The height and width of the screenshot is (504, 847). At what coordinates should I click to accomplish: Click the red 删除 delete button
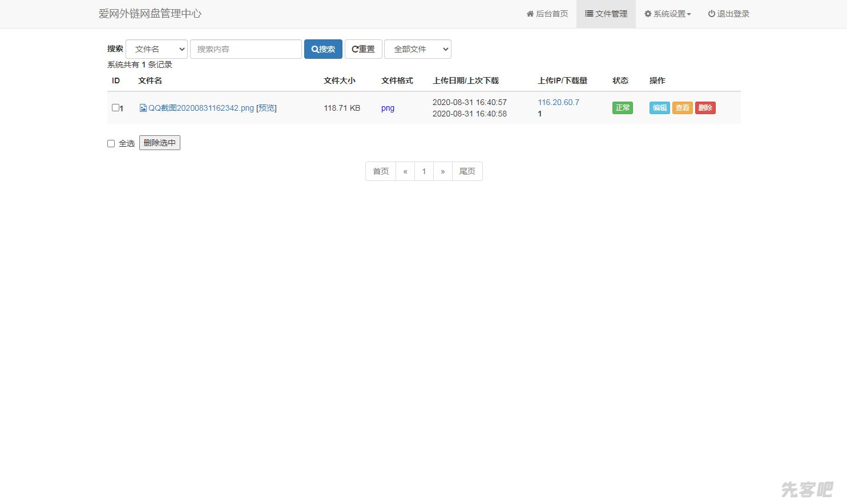(705, 108)
